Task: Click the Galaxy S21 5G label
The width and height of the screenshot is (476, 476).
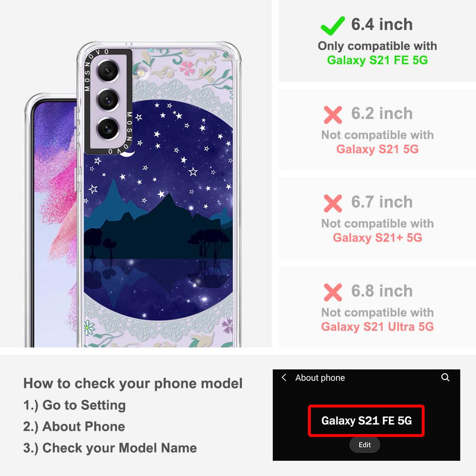Action: tap(377, 149)
